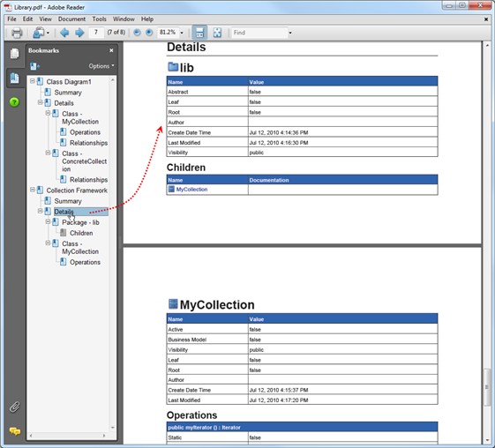Click the document scrollbar down arrow
The image size is (495, 448).
[487, 440]
